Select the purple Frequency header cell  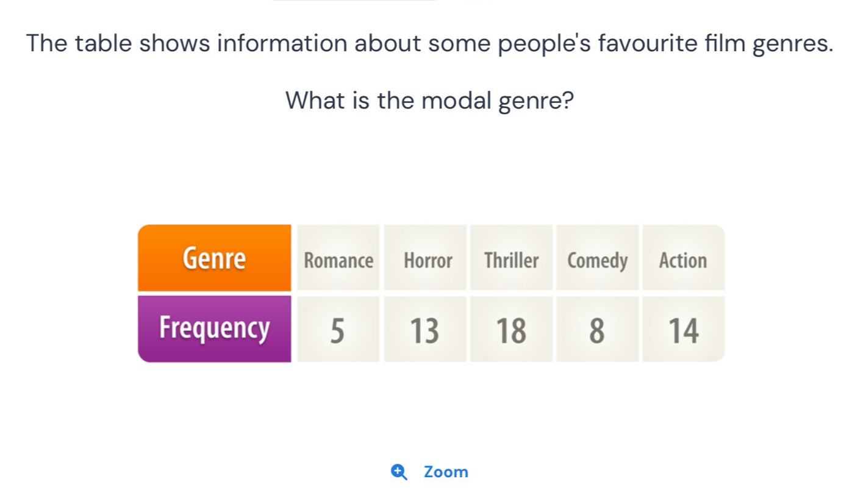214,328
